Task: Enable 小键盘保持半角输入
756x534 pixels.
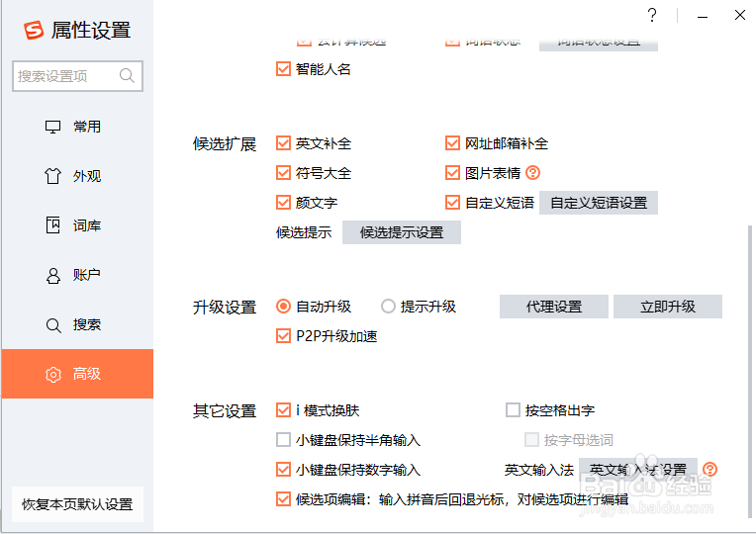Action: 283,439
